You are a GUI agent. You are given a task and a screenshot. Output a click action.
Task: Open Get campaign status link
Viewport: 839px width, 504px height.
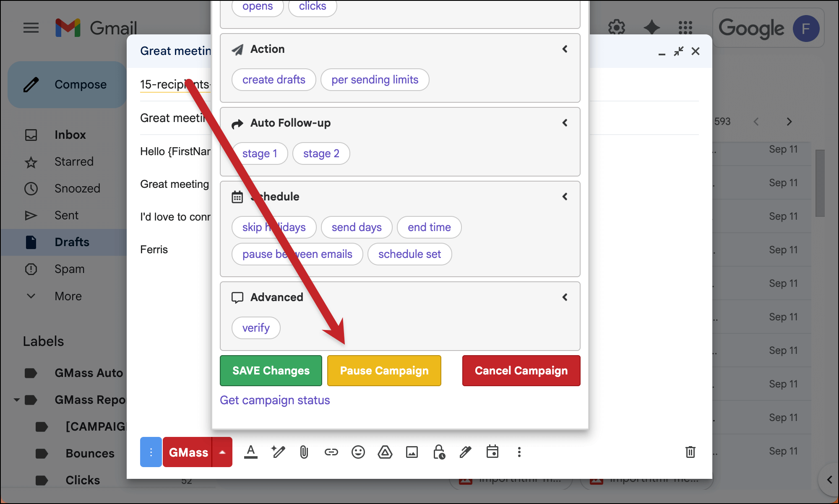pos(275,400)
